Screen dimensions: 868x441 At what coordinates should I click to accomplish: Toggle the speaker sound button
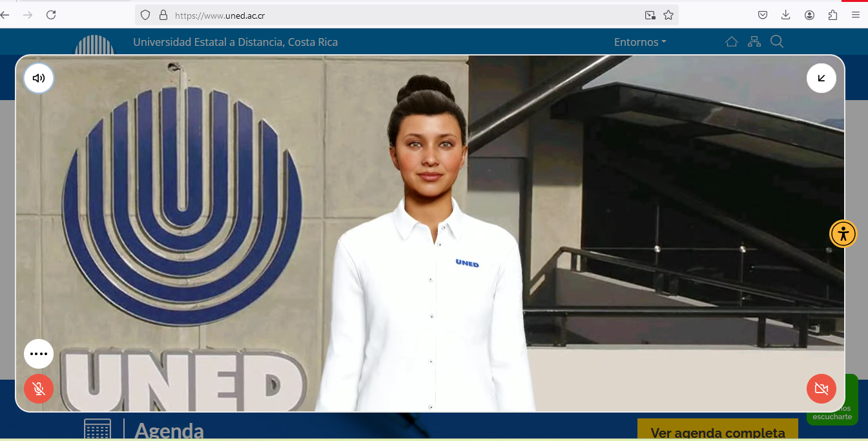39,79
